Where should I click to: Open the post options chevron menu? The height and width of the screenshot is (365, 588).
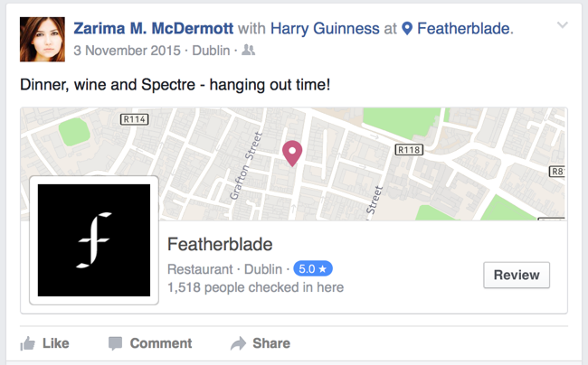click(x=562, y=25)
